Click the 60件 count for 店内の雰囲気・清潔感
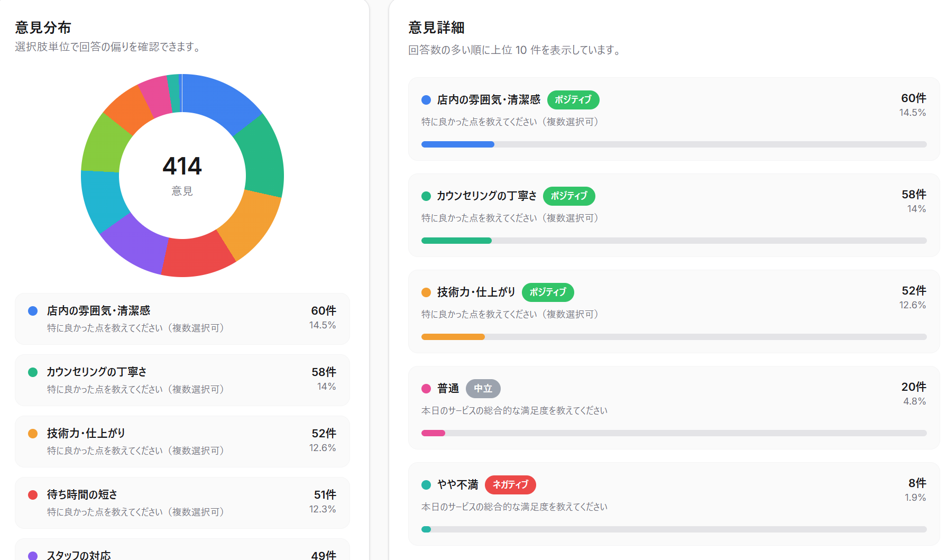 pos(913,98)
